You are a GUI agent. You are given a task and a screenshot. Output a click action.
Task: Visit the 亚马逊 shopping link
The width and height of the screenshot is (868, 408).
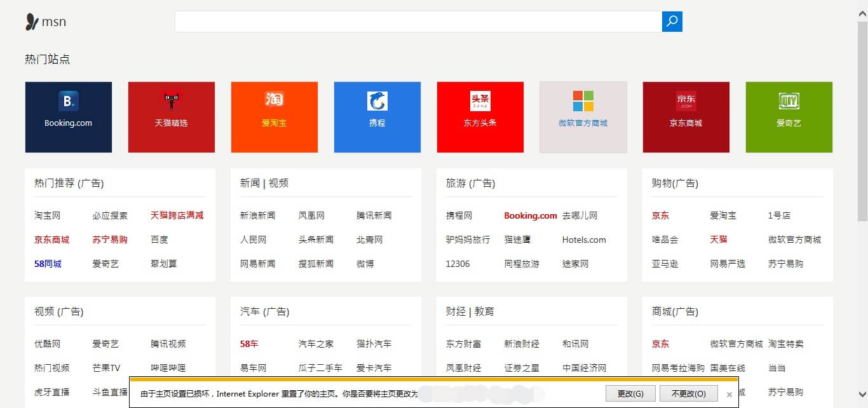665,264
